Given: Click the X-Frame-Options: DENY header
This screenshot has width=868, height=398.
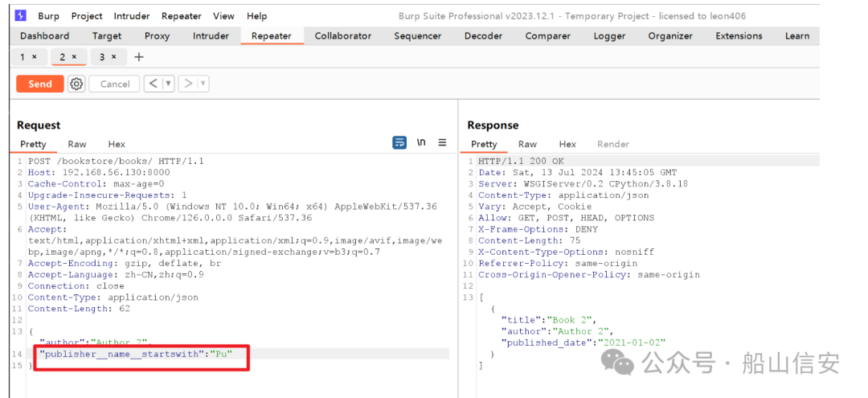Looking at the screenshot, I should pos(538,229).
